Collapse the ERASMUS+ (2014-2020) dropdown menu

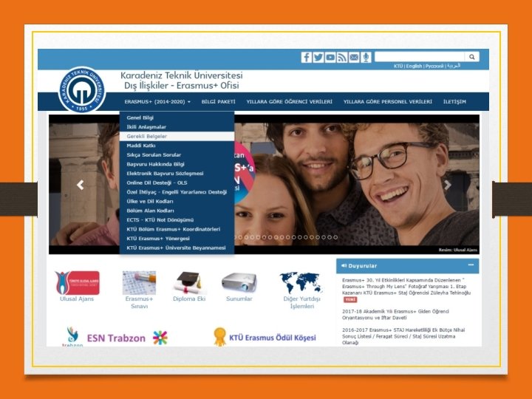(157, 102)
